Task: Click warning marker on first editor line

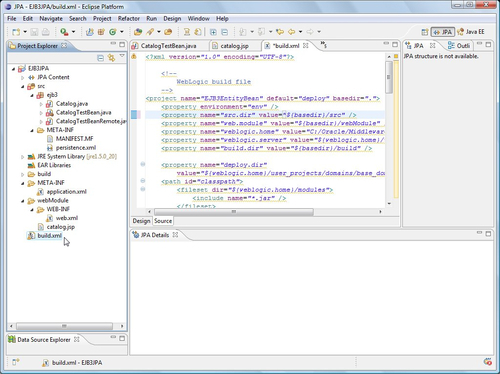Action: [x=134, y=57]
